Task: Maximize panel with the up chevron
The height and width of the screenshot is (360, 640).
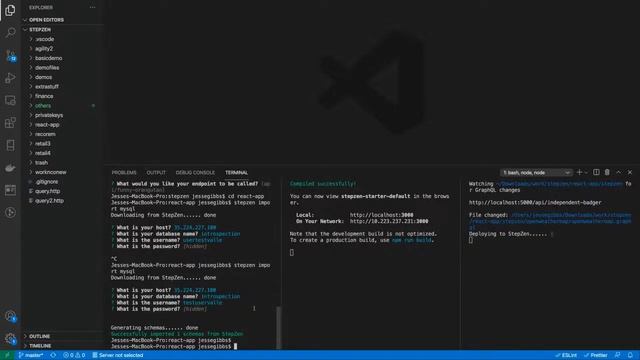Action: coord(619,173)
